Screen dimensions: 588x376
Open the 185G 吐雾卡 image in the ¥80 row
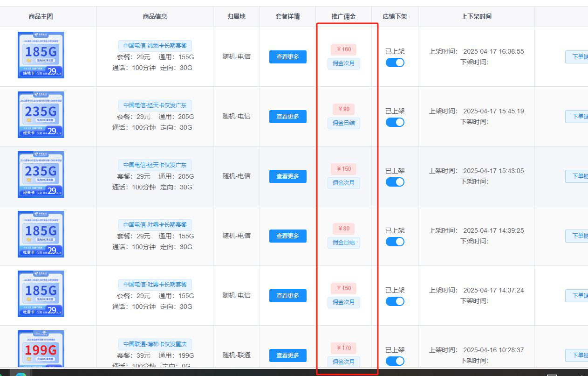[41, 234]
